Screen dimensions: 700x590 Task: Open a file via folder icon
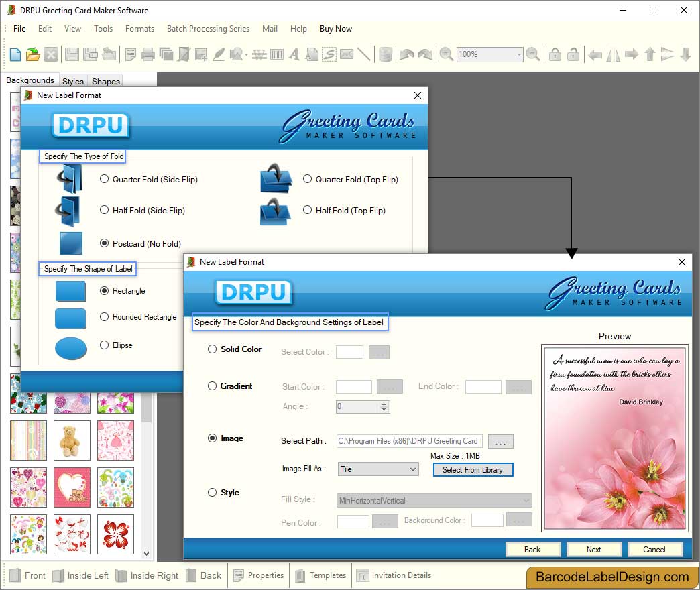pyautogui.click(x=33, y=54)
